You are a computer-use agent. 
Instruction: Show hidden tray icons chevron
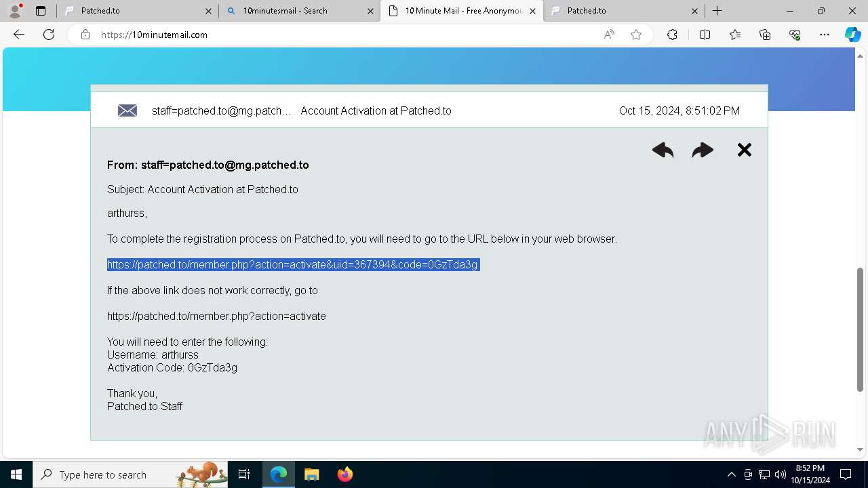731,474
